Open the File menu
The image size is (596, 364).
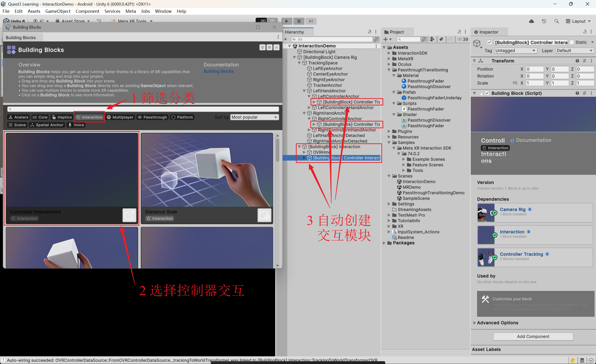click(6, 11)
